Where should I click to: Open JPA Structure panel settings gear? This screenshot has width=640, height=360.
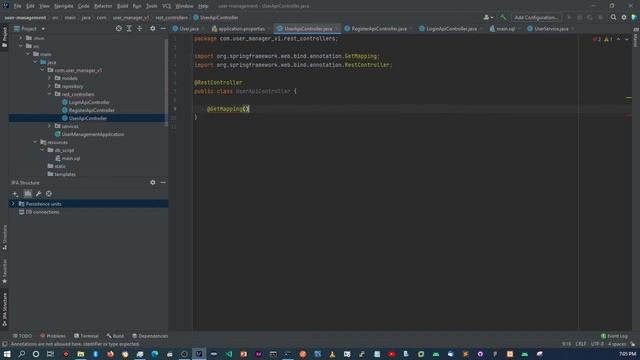pyautogui.click(x=153, y=182)
